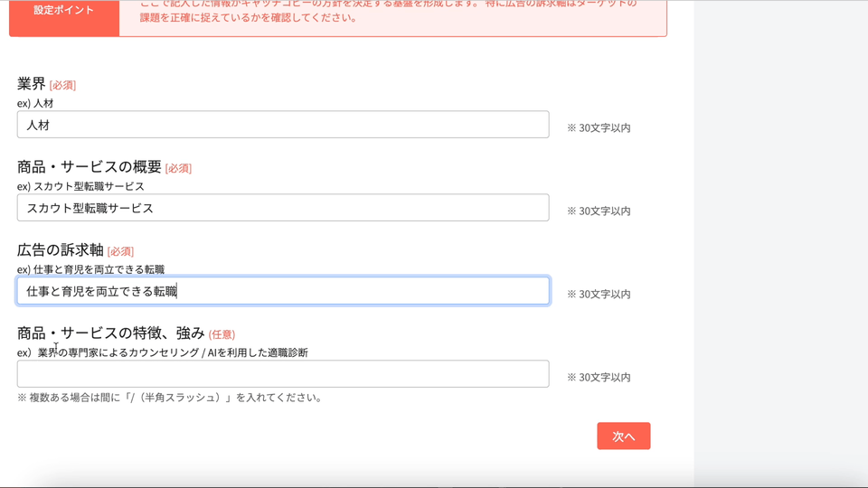
Task: Click the 30文字以内 note beside 業界 field
Action: pos(599,128)
